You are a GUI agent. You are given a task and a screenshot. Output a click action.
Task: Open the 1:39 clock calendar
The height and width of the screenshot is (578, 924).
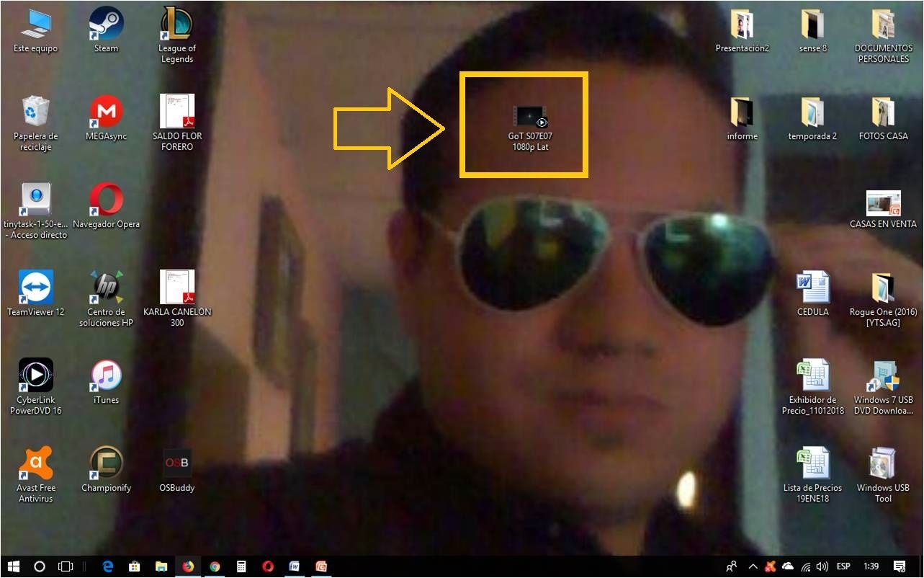coord(871,566)
